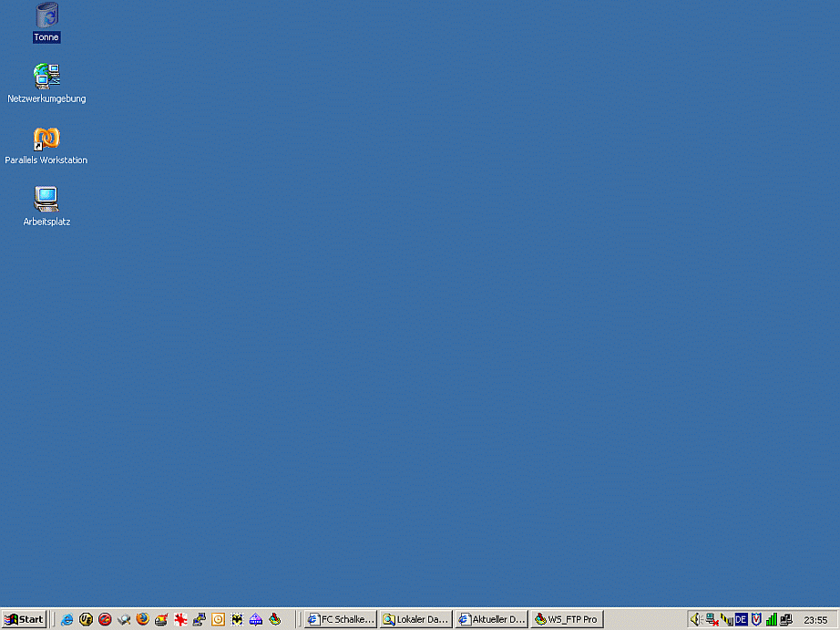Select the Arbeitsplatz desktop icon

pyautogui.click(x=46, y=199)
